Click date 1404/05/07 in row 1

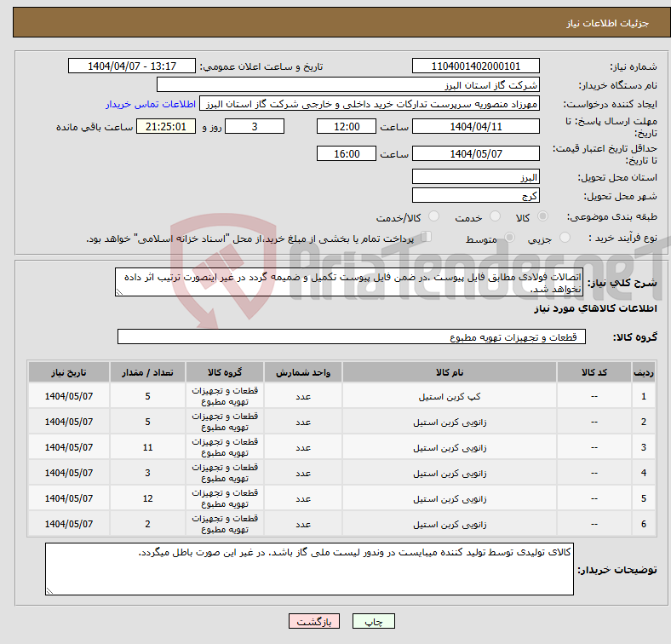pos(69,396)
